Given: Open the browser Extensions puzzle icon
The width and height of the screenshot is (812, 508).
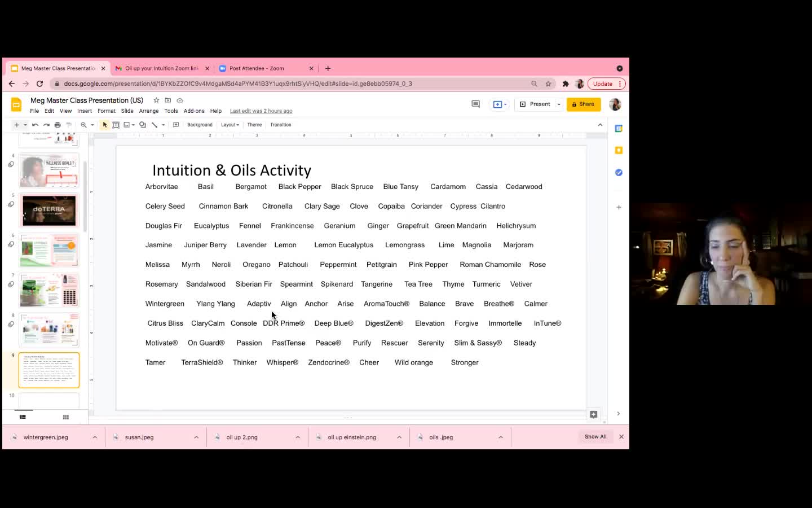Looking at the screenshot, I should pyautogui.click(x=566, y=84).
